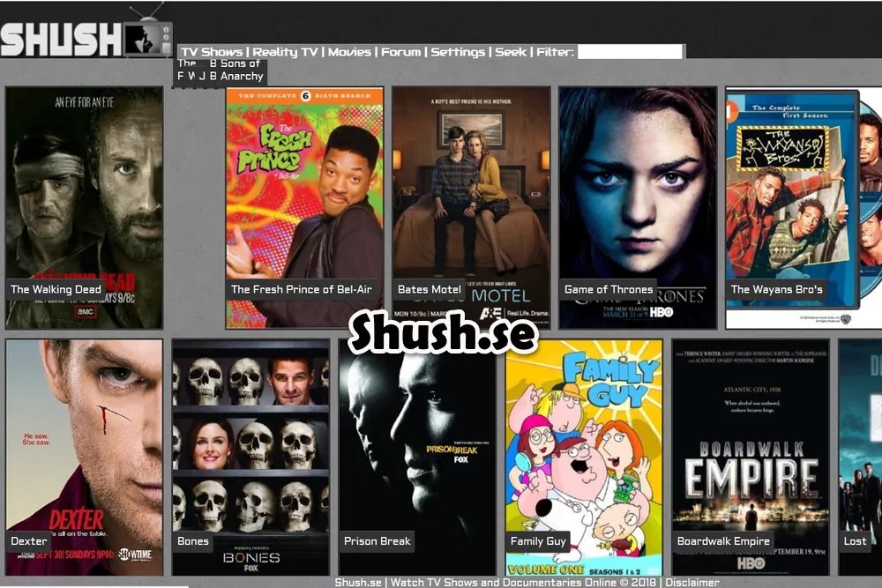Click the Shush logo in header
This screenshot has width=882, height=588.
point(86,38)
